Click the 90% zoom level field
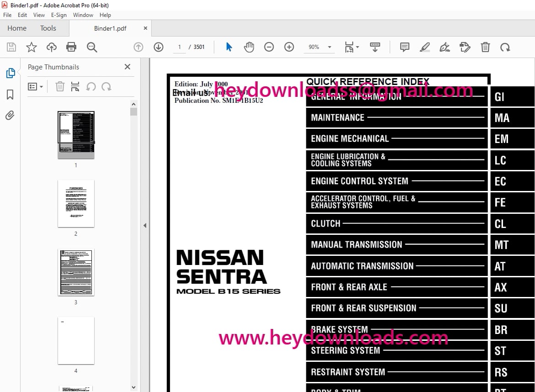This screenshot has height=392, width=535. click(x=314, y=47)
